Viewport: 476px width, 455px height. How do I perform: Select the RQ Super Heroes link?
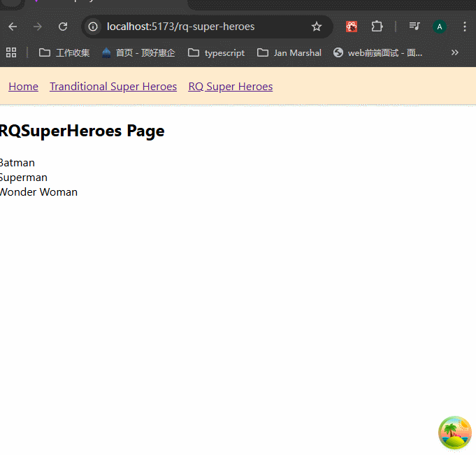click(x=230, y=87)
